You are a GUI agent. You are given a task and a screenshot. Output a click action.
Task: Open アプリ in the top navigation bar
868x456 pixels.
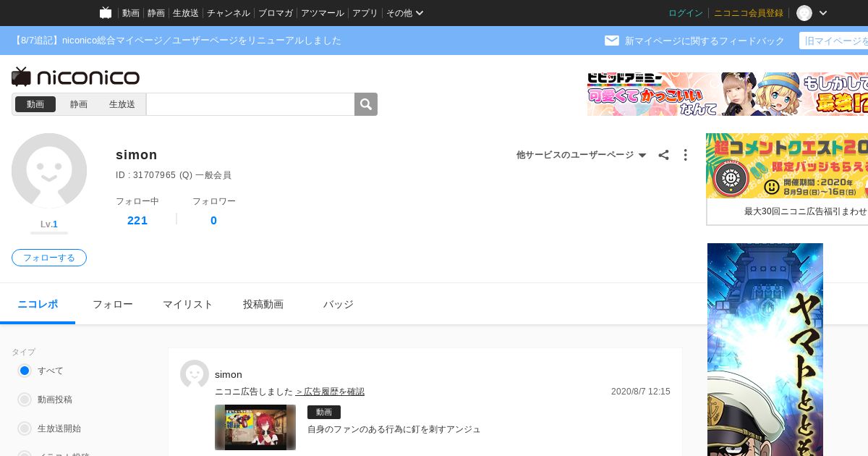[x=365, y=13]
